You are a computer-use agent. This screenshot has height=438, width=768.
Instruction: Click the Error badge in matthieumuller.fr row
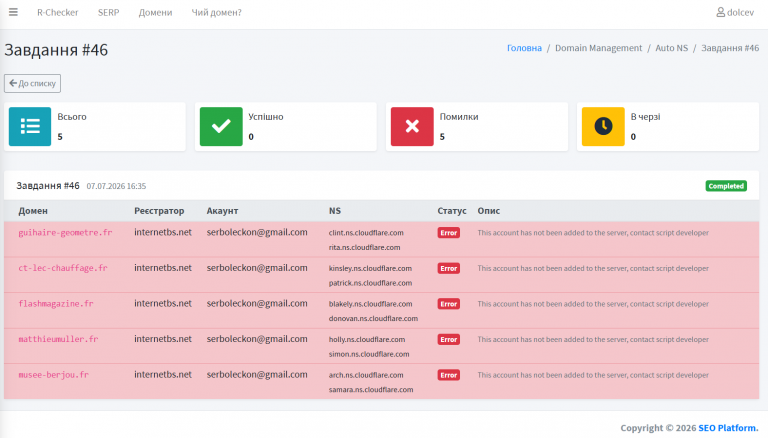click(448, 340)
